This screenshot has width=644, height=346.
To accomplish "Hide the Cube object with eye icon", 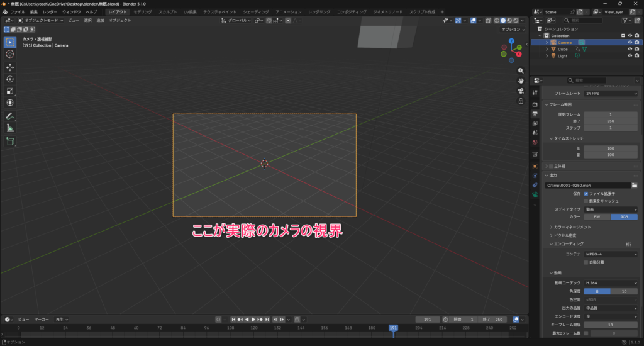I will point(630,49).
